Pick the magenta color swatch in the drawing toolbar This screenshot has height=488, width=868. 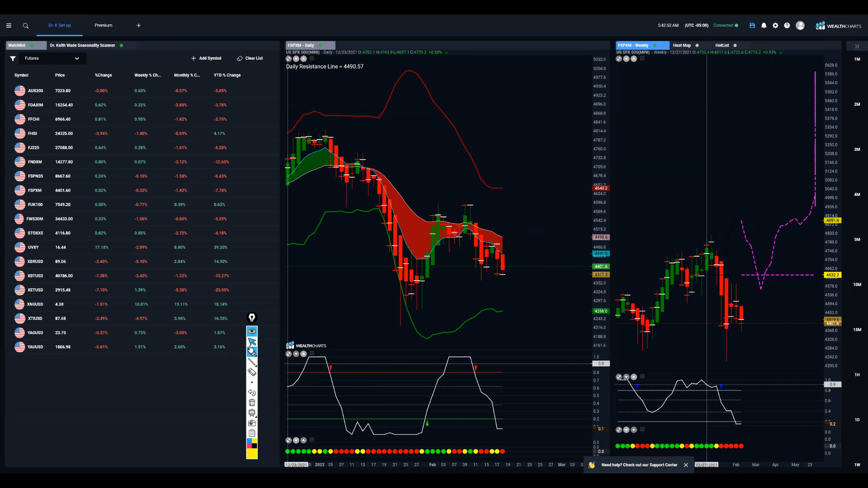pos(249,446)
